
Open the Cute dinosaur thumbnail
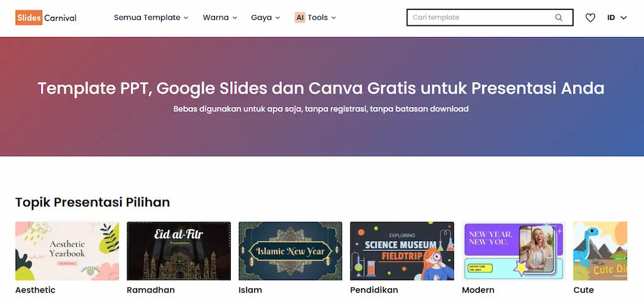(600, 251)
